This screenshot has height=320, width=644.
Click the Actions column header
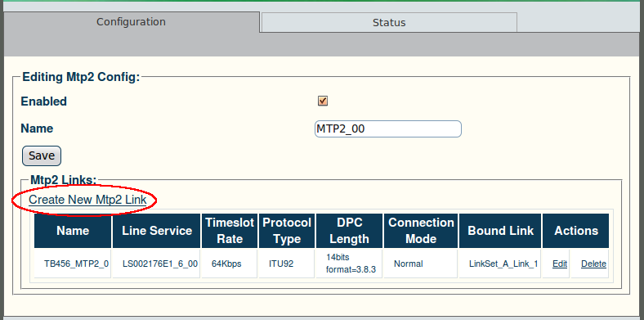pos(576,231)
